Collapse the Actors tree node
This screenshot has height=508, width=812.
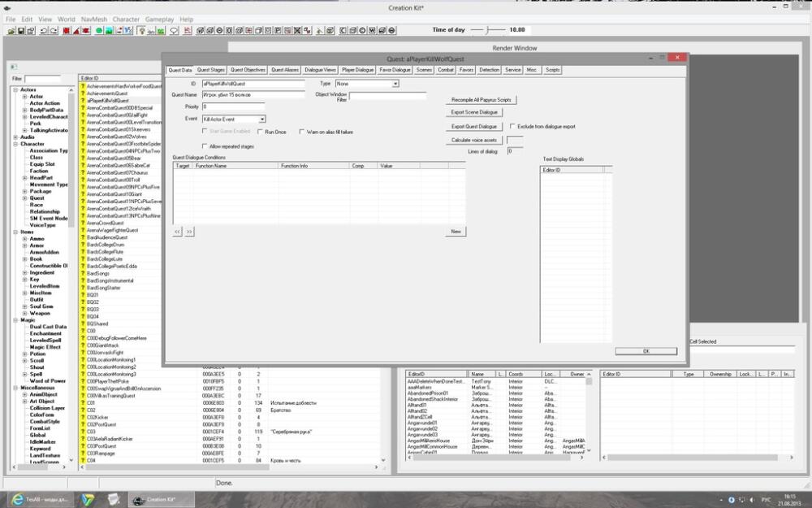click(15, 89)
